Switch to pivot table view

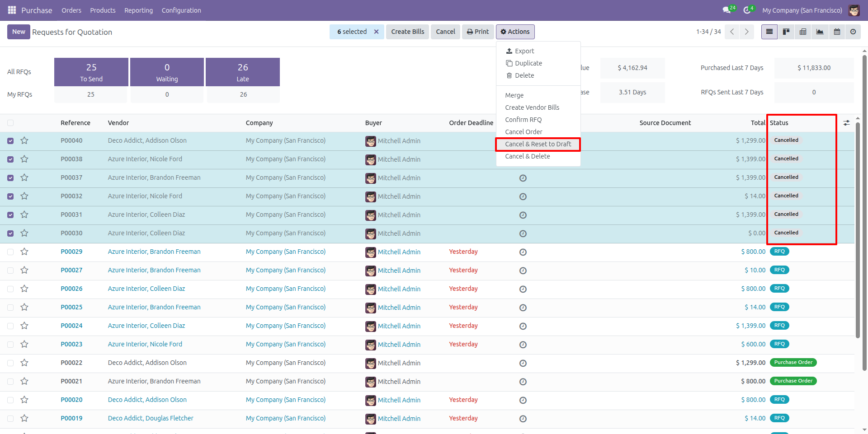pyautogui.click(x=803, y=32)
